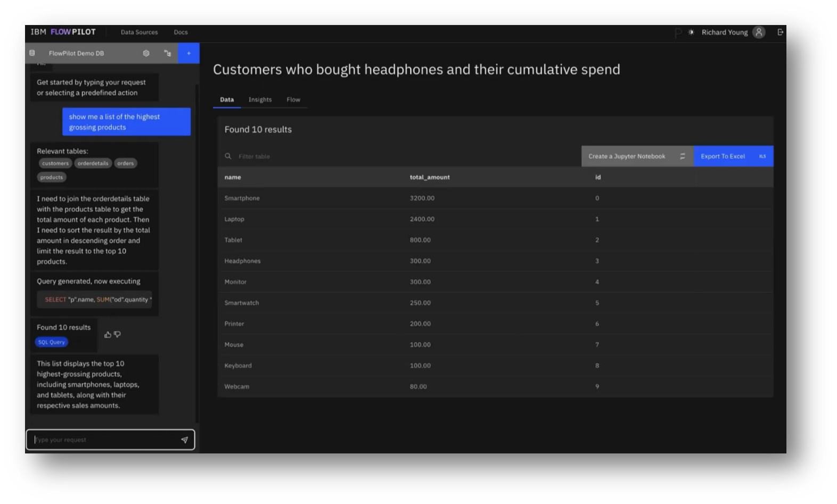Click IBM FlowPilot logo
This screenshot has height=504, width=837.
coord(63,32)
